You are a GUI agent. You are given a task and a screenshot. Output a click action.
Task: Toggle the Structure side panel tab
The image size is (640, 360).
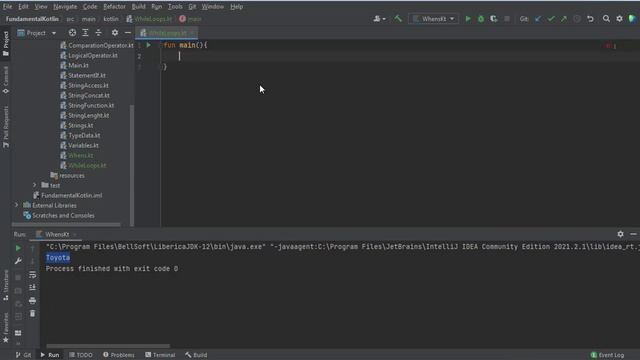[x=6, y=285]
